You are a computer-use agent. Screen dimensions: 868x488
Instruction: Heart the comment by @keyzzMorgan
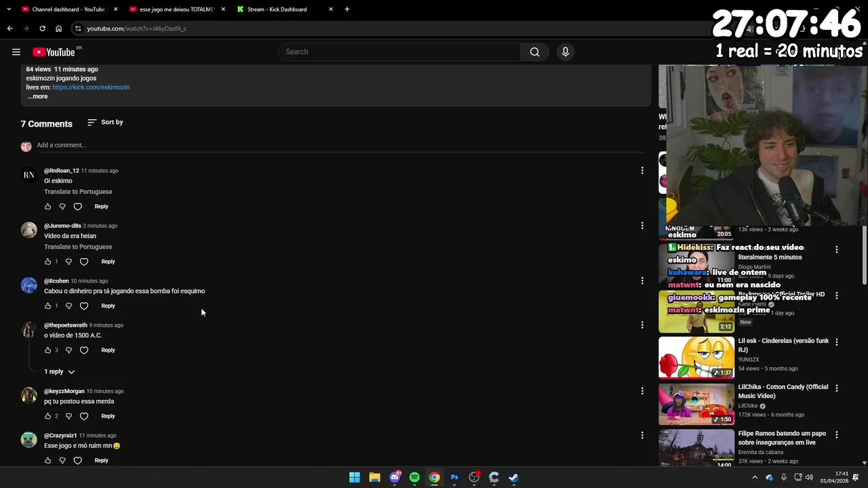pos(84,416)
